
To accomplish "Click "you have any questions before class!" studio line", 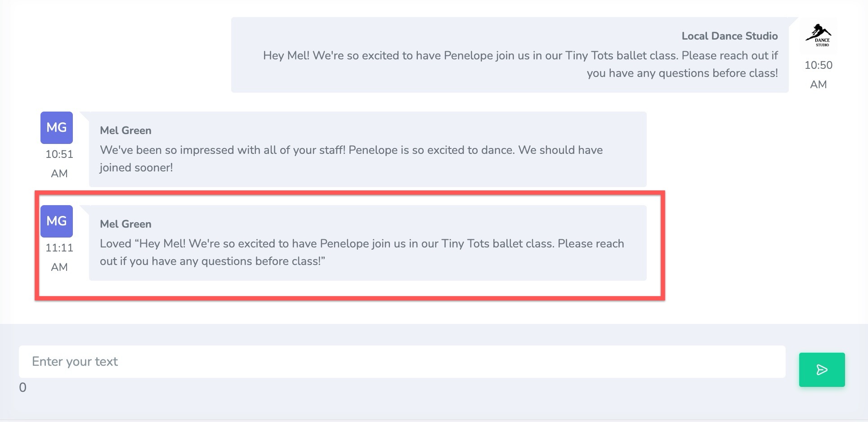I will click(x=682, y=73).
